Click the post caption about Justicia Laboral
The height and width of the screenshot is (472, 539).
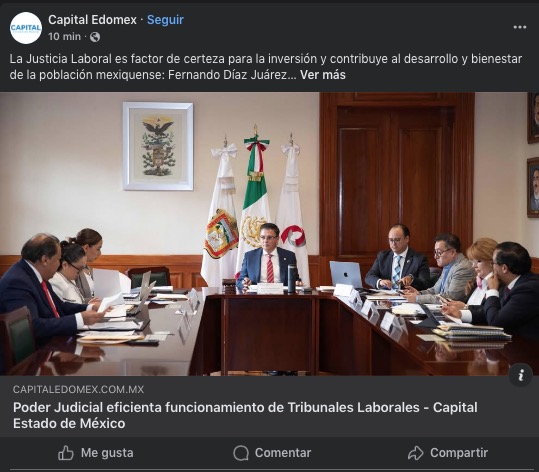pyautogui.click(x=266, y=67)
